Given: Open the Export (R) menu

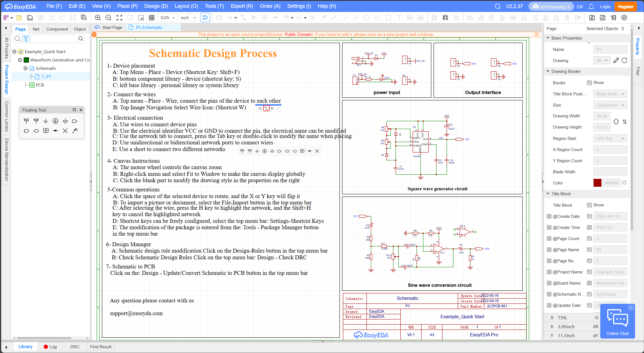Looking at the screenshot, I should [x=242, y=6].
